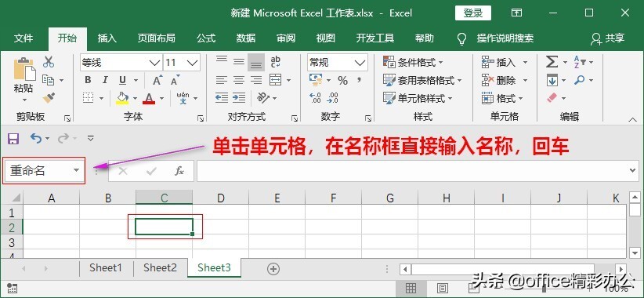Apply yellow fill color bucket
Image resolution: width=644 pixels, height=298 pixels.
122,98
